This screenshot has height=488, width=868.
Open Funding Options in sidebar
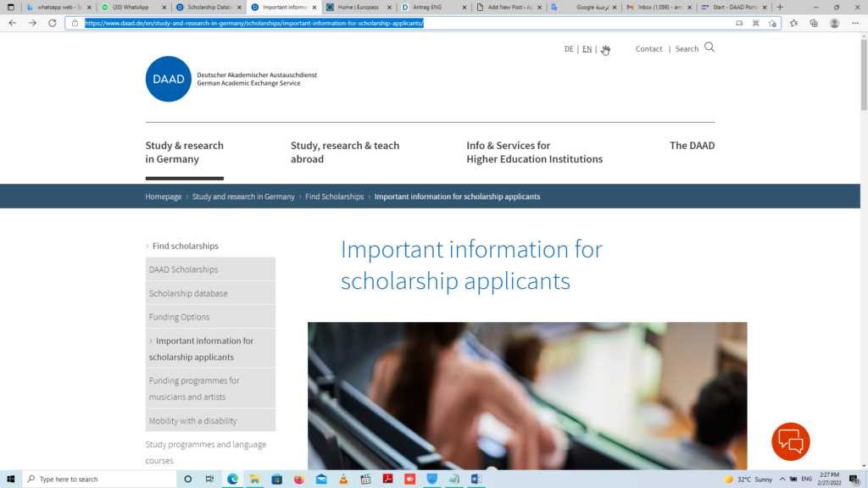pyautogui.click(x=210, y=317)
